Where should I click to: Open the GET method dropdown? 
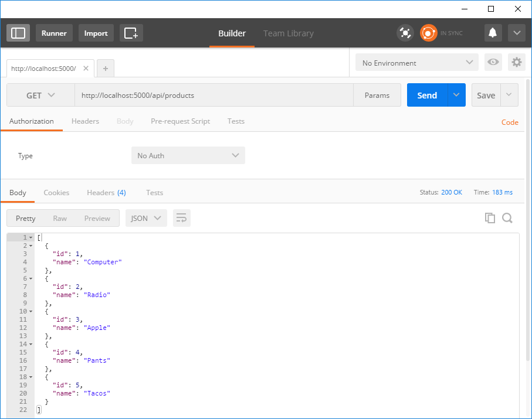[x=40, y=95]
